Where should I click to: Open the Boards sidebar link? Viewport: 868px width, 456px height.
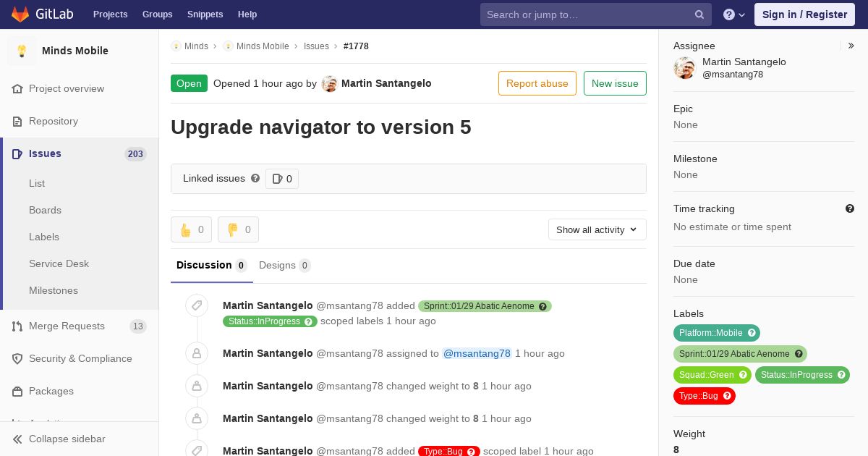45,211
